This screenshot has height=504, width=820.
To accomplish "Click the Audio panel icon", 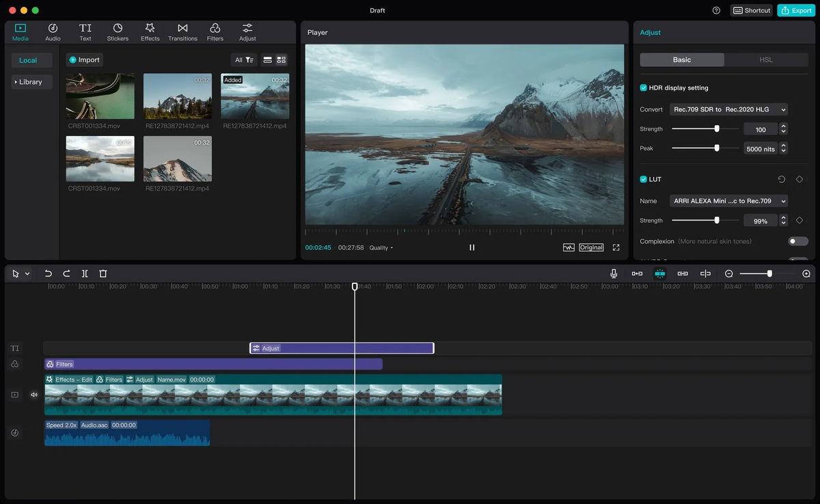I will 52,31.
